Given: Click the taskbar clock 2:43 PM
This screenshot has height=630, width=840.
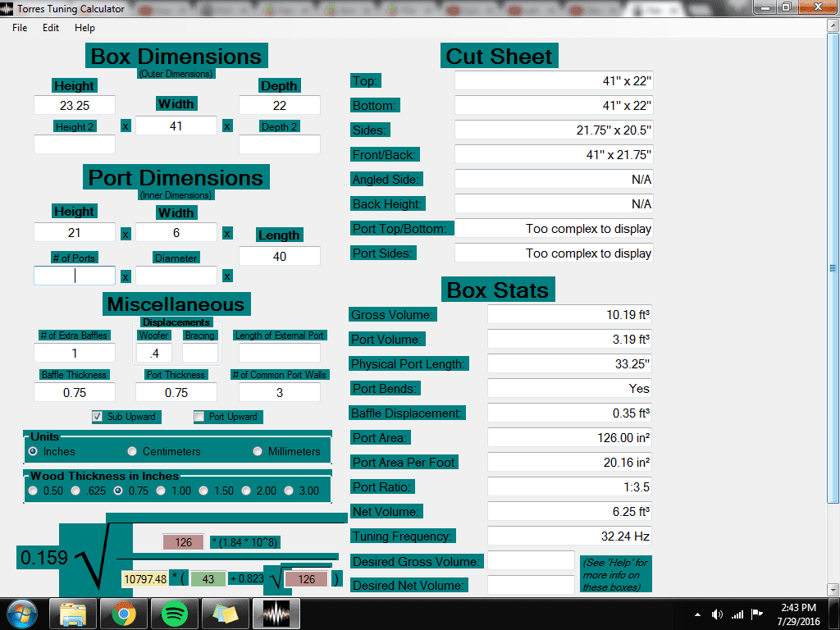Looking at the screenshot, I should 798,608.
